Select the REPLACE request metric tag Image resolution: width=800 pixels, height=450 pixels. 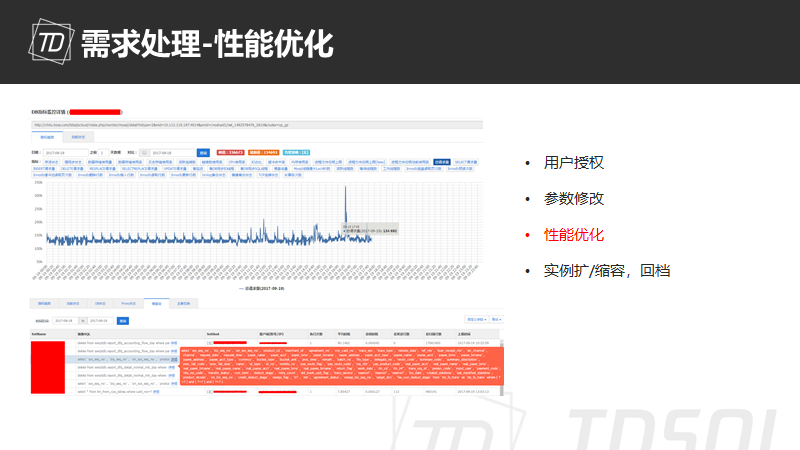tap(102, 168)
